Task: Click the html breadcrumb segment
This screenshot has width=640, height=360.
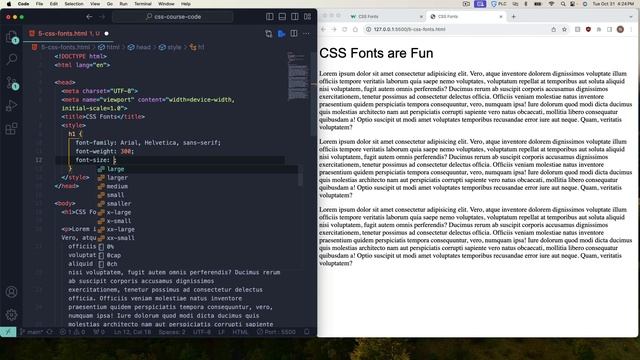Action: point(109,47)
